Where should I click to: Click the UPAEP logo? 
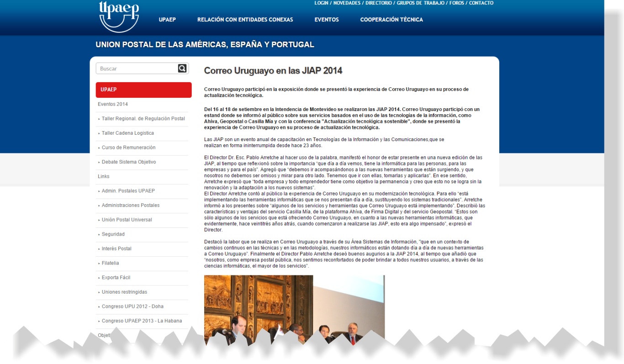pyautogui.click(x=119, y=16)
